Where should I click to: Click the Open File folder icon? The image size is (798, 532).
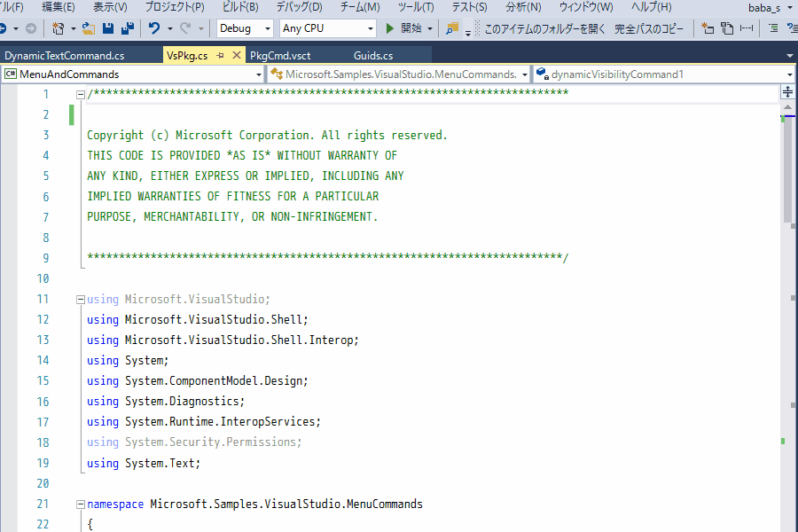click(89, 28)
